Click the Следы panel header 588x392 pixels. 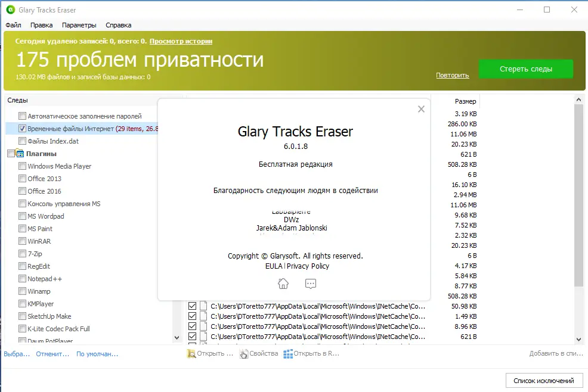point(18,100)
